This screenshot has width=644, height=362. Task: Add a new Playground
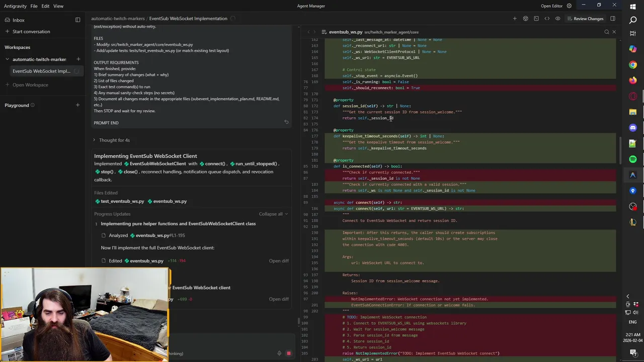[x=77, y=106]
